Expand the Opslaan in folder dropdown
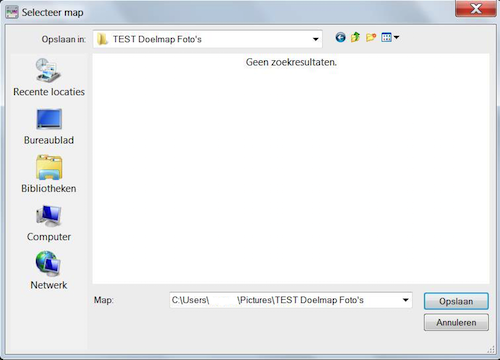The width and height of the screenshot is (500, 360). [x=315, y=39]
